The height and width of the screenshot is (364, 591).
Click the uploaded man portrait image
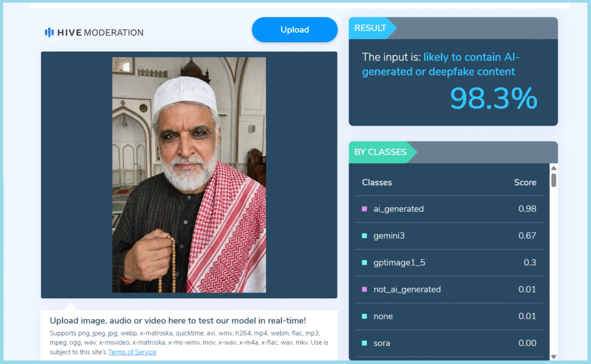pos(189,174)
